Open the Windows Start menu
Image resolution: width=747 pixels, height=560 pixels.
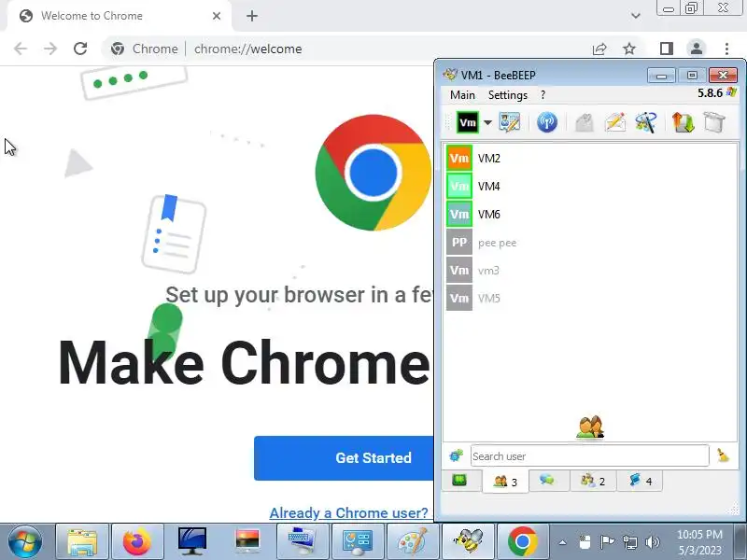25,541
